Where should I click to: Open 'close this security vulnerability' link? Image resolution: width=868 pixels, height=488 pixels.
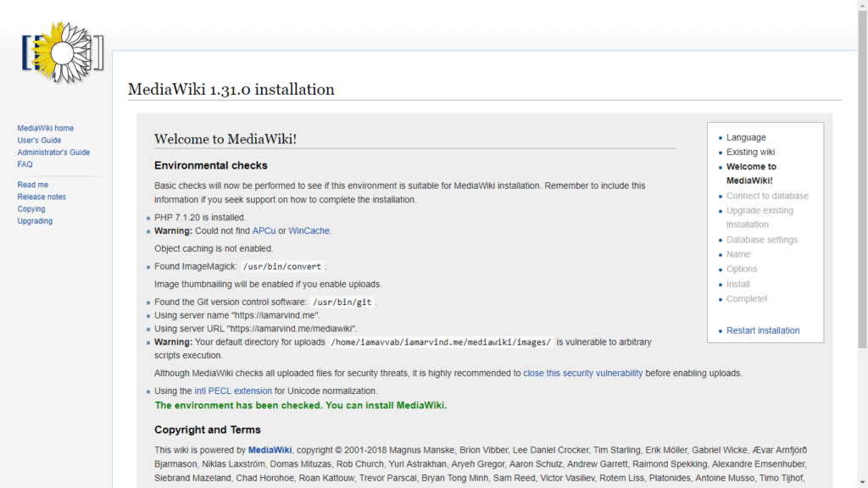[583, 373]
